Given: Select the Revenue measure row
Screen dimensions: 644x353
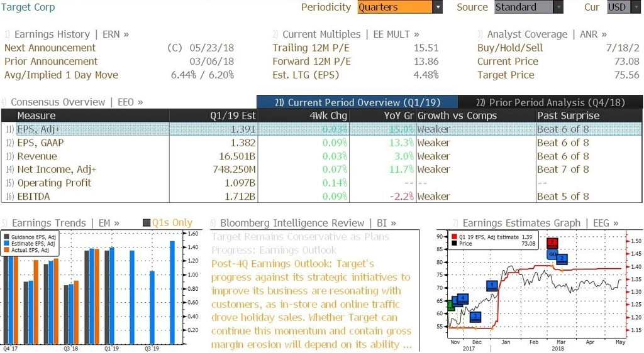Looking at the screenshot, I should tap(321, 156).
